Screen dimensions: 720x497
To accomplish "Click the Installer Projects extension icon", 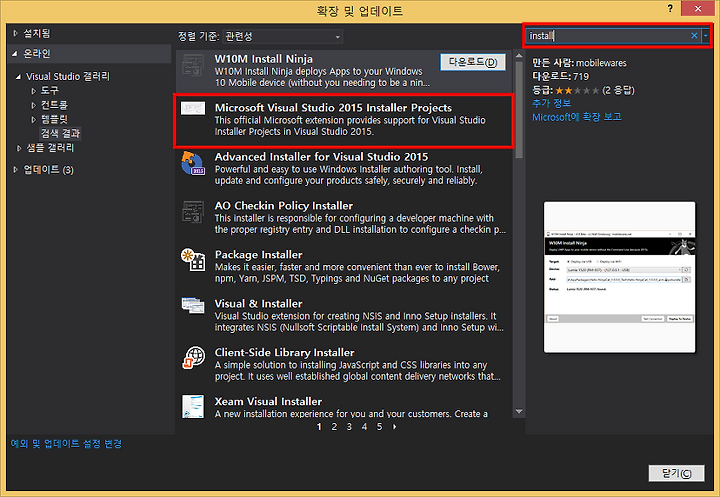I will click(193, 108).
